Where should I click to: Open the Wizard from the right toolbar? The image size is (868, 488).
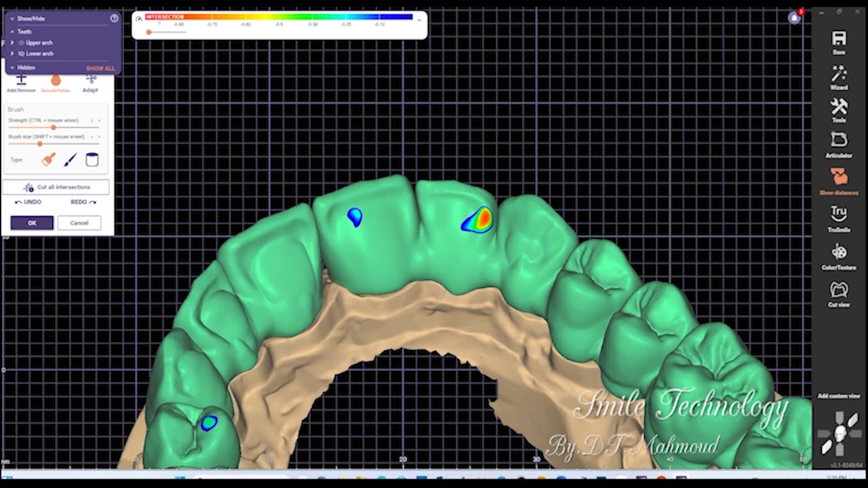pyautogui.click(x=839, y=77)
